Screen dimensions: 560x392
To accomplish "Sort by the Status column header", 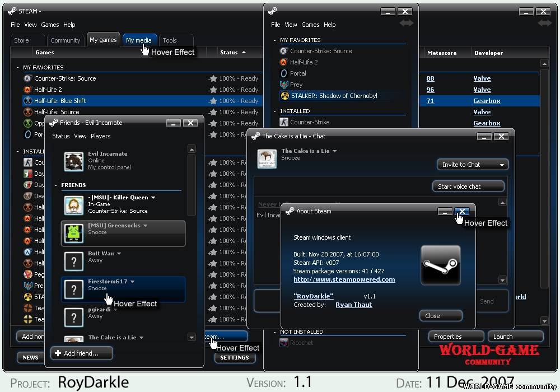I will pos(233,52).
